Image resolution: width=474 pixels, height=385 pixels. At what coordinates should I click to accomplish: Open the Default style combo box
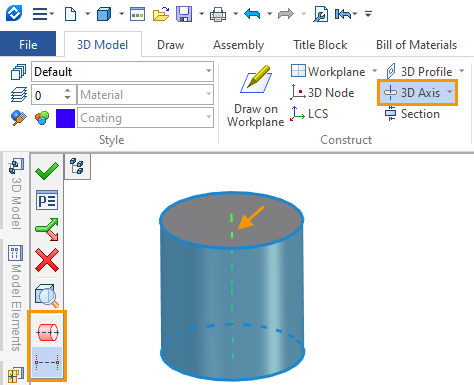pyautogui.click(x=122, y=71)
